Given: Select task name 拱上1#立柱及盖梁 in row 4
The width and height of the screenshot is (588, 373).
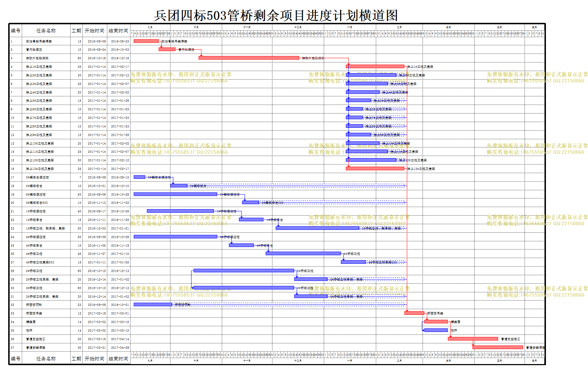Looking at the screenshot, I should click(39, 67).
